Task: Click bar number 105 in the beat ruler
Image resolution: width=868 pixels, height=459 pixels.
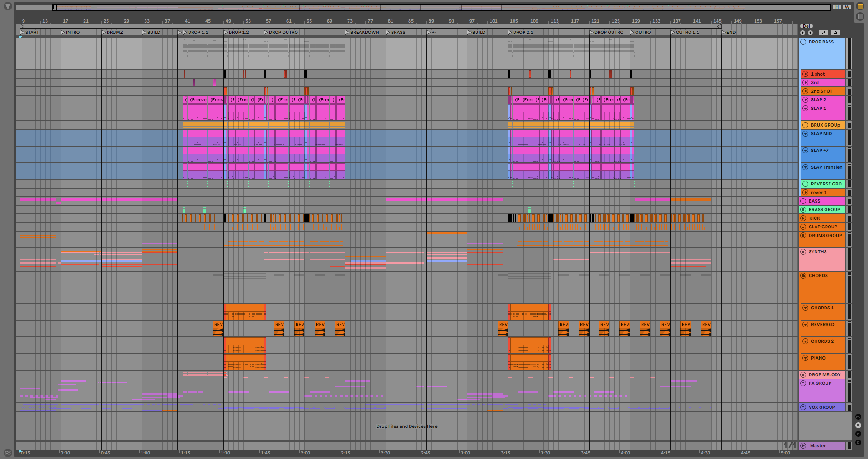Action: [x=514, y=21]
